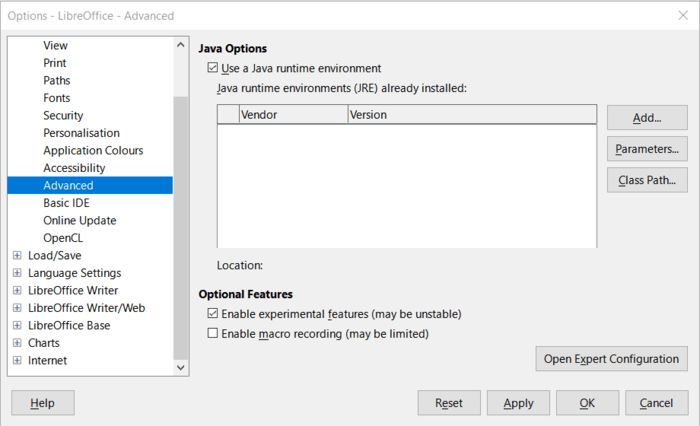The width and height of the screenshot is (700, 426).
Task: Select the LibreOffice Writer/Web category label
Action: (86, 308)
